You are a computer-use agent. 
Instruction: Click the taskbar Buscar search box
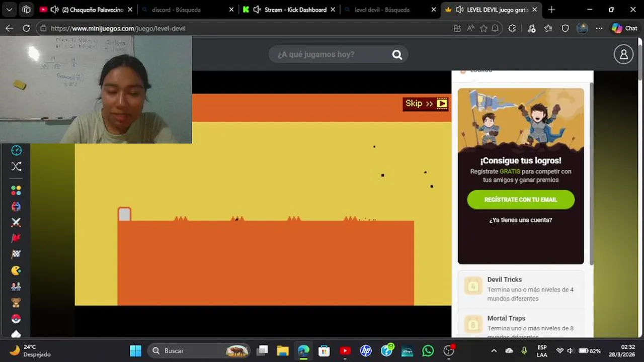pyautogui.click(x=200, y=350)
